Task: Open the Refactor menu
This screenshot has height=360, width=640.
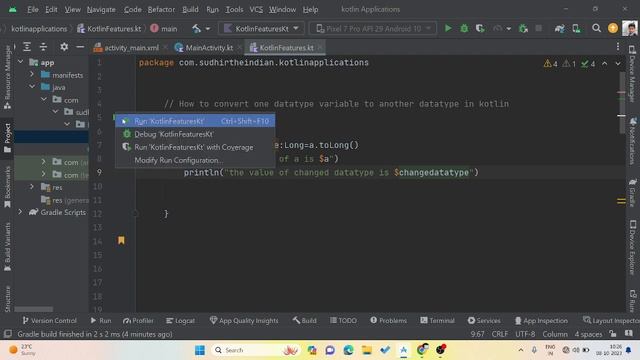Action: (161, 9)
